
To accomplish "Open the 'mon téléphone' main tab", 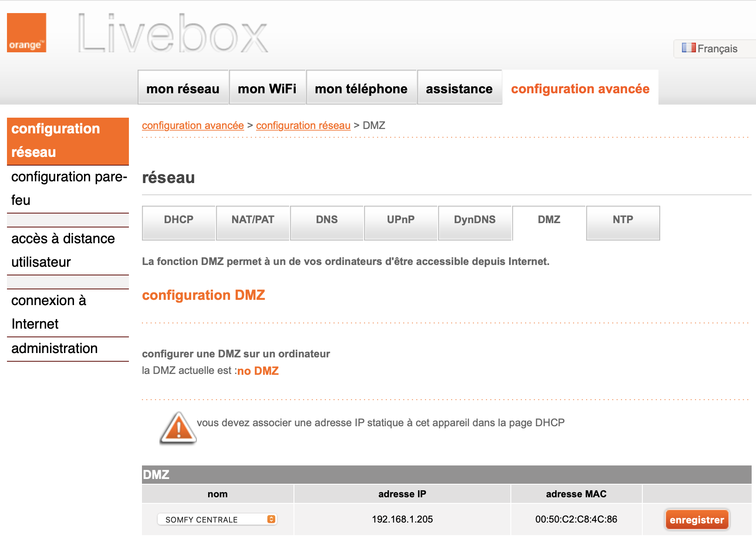I will [x=361, y=87].
